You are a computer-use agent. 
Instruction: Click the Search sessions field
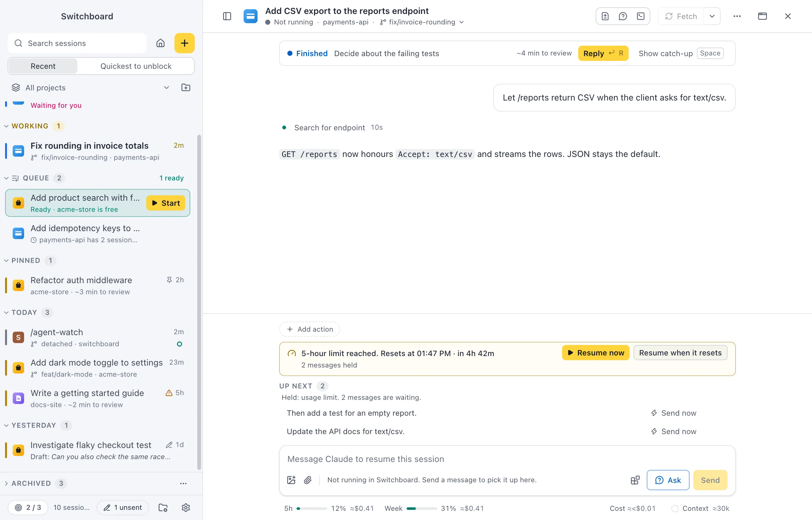click(x=77, y=43)
